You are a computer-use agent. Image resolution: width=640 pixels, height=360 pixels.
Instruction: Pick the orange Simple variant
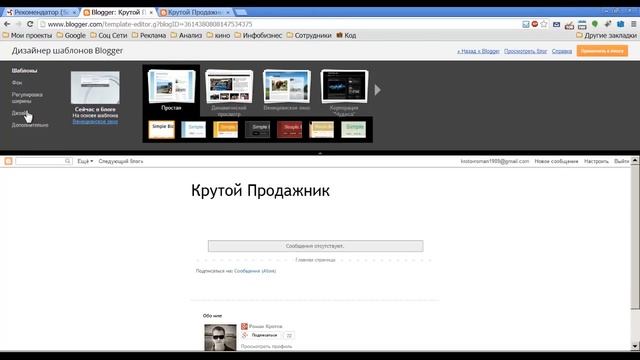click(x=225, y=129)
